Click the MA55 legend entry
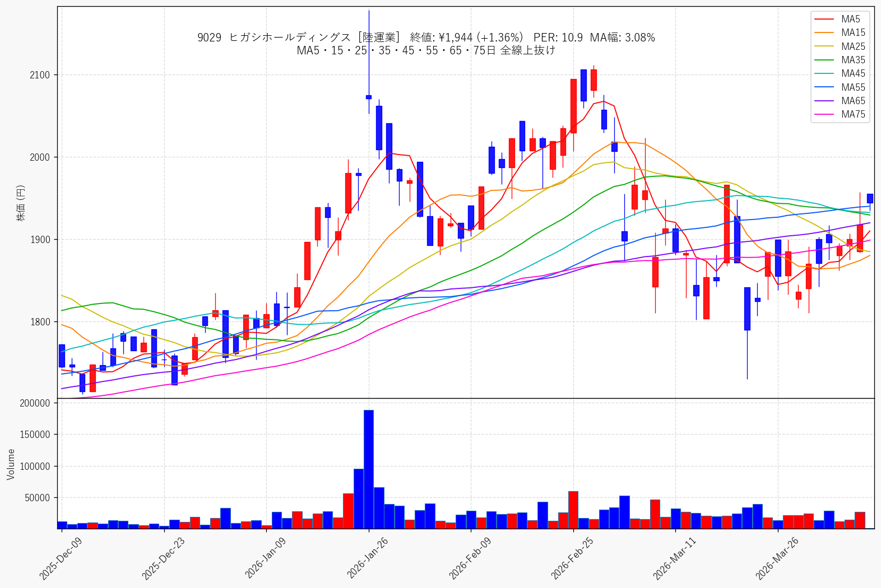The height and width of the screenshot is (588, 881). tap(840, 87)
